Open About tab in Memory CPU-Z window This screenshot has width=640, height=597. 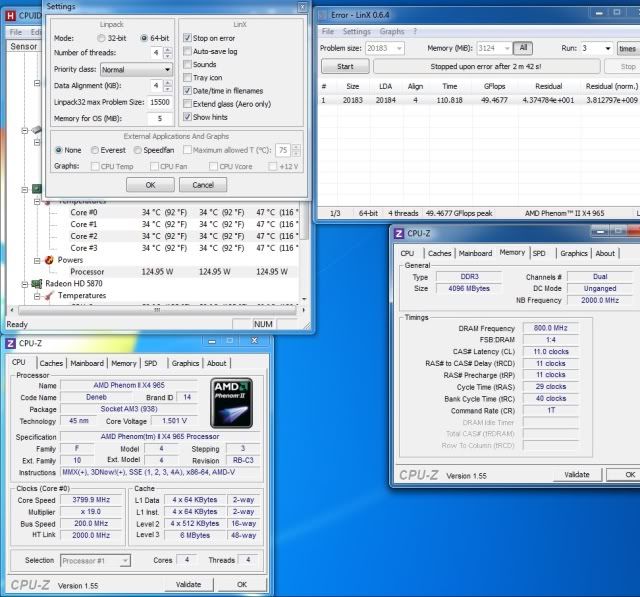pyautogui.click(x=605, y=253)
